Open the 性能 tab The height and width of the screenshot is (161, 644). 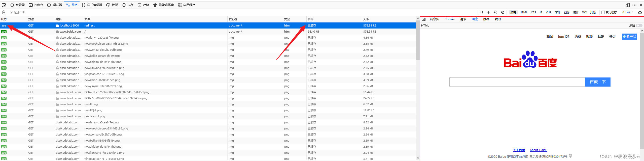tap(112, 5)
